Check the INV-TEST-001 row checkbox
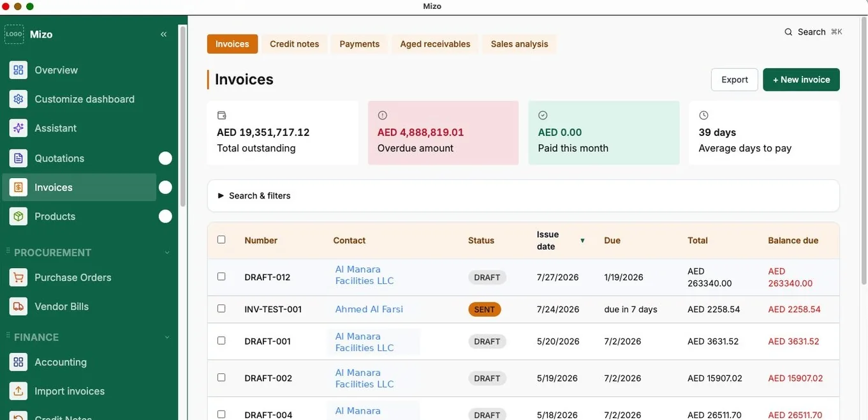Image resolution: width=868 pixels, height=420 pixels. coord(221,309)
